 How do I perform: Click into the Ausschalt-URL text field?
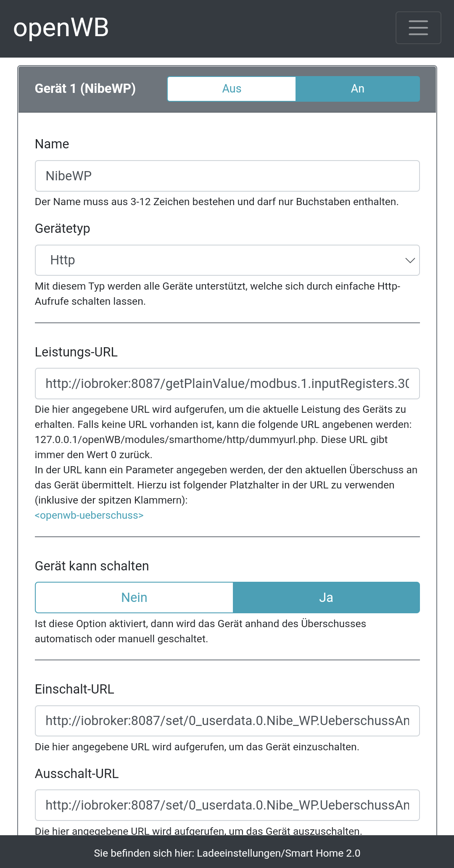point(227,805)
